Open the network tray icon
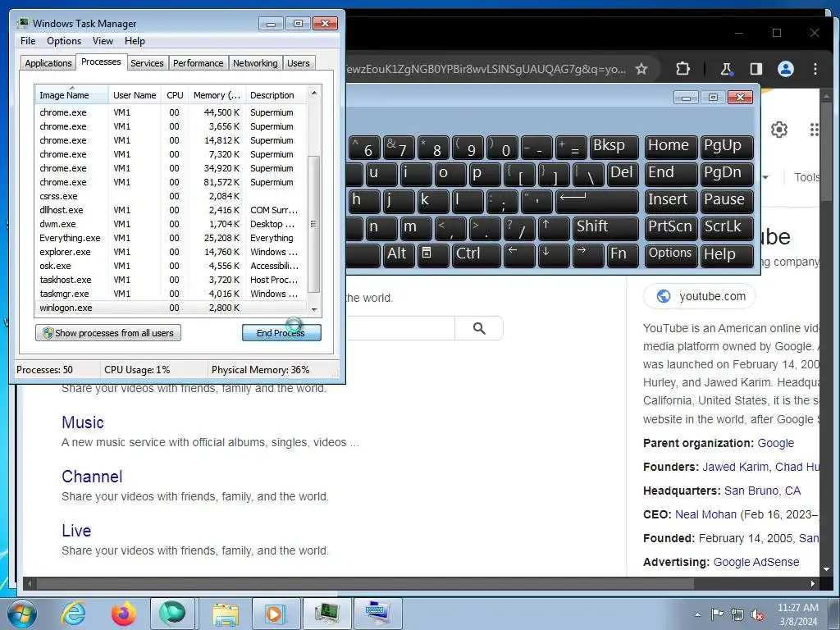 click(737, 614)
